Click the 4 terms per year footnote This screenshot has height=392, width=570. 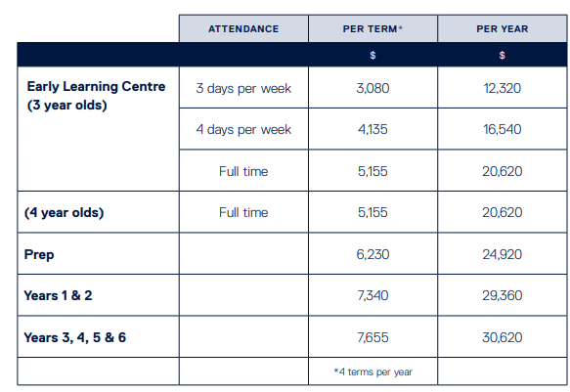tap(373, 372)
